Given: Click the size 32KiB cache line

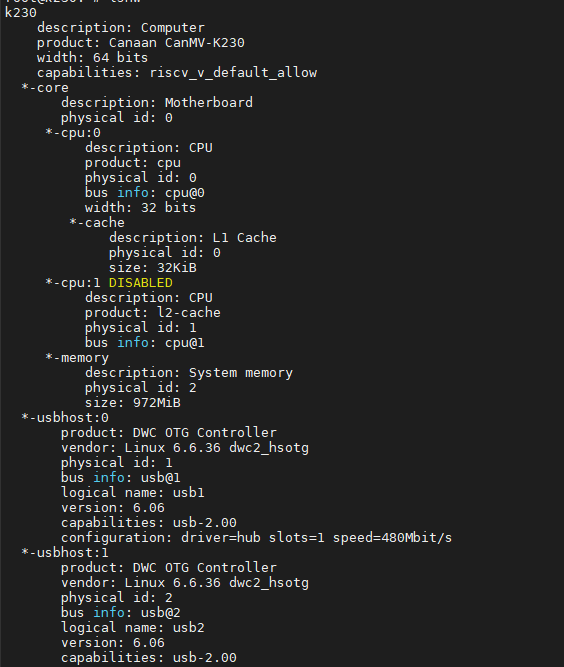Looking at the screenshot, I should tap(153, 268).
